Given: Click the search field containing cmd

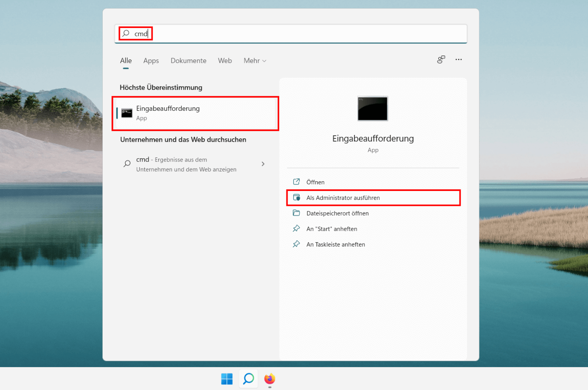Looking at the screenshot, I should pos(291,34).
